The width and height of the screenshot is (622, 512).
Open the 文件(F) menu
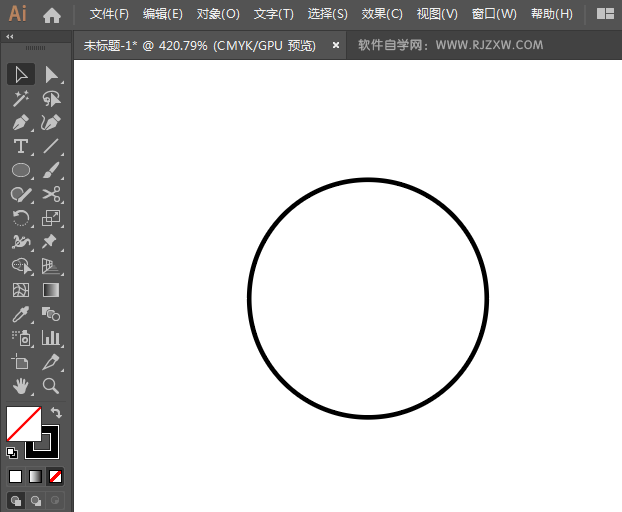coord(109,14)
